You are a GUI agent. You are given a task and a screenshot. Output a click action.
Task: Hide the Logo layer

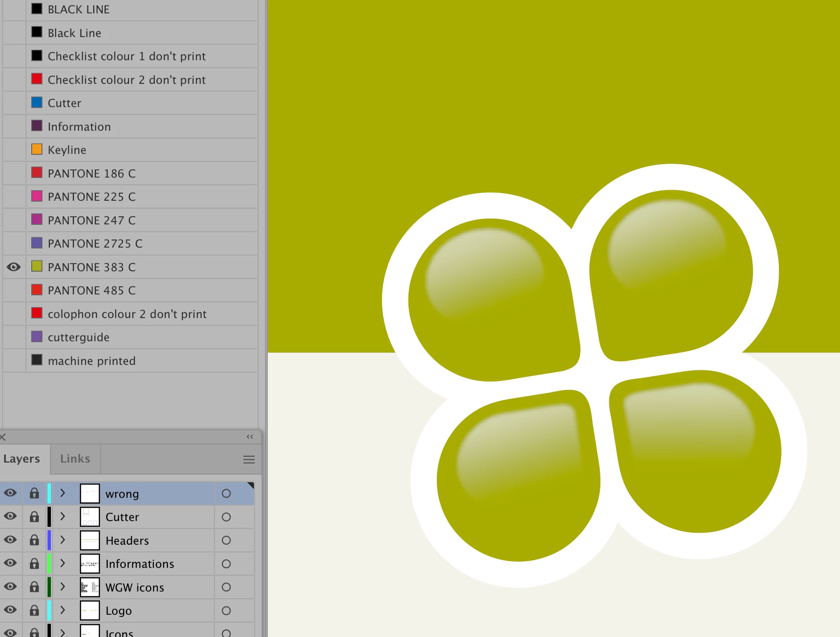10,610
